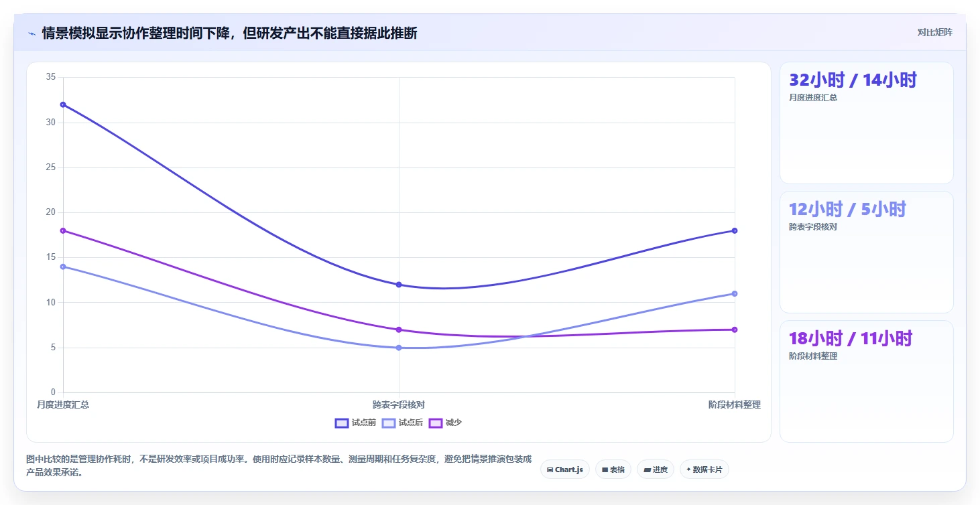Click the 减少 point at 月度进度汇总 (18)
Screen dimensions: 980x505
63,230
